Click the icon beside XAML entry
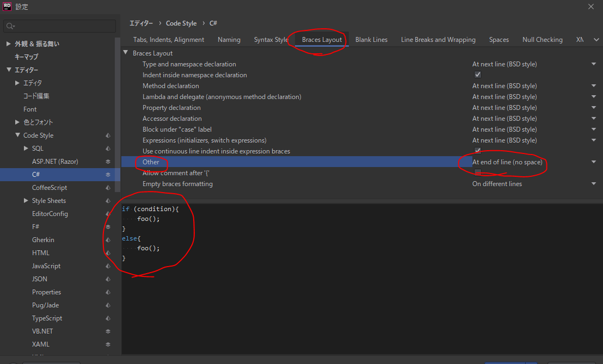The image size is (603, 364). (108, 344)
